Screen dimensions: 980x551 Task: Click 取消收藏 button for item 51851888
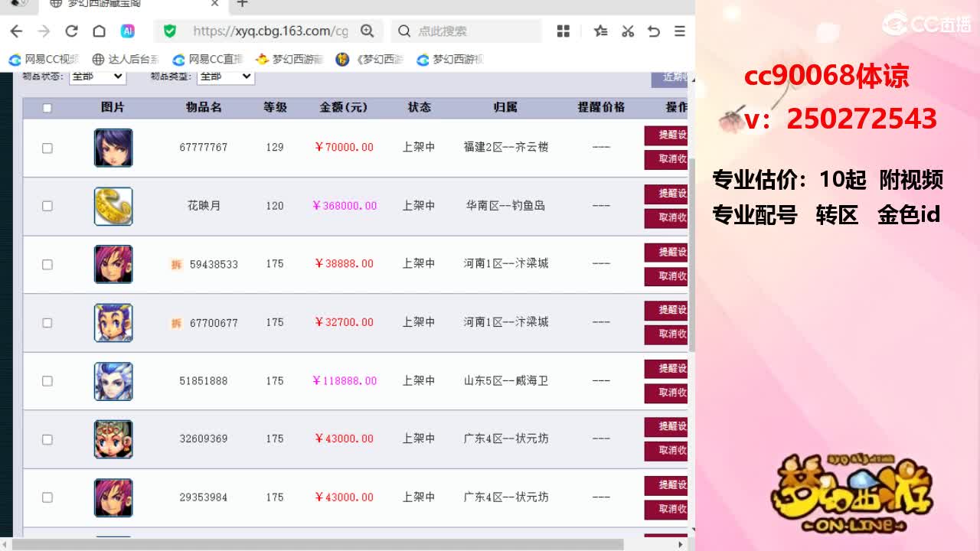[666, 393]
